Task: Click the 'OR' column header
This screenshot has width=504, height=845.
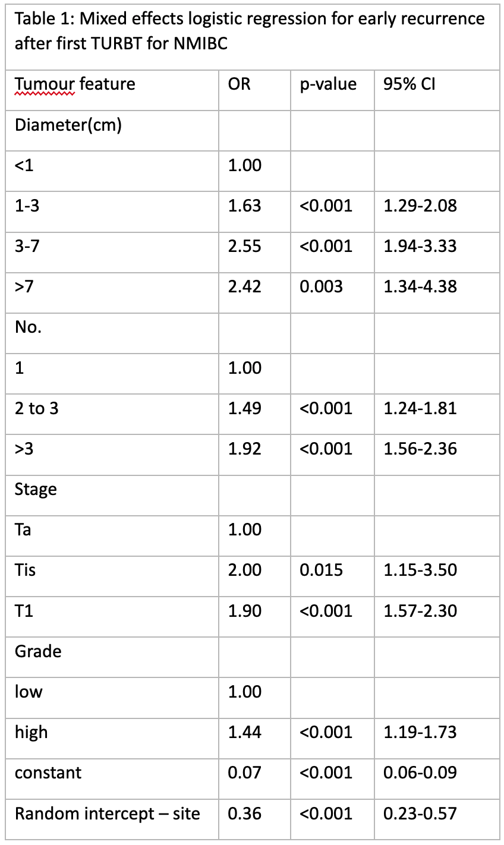Action: tap(240, 84)
